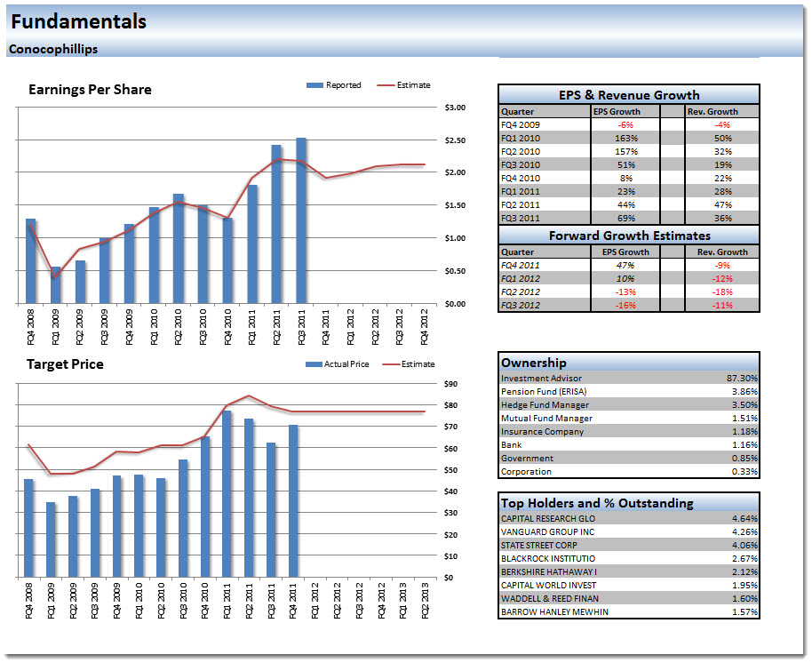Select the EPS & Revenue Growth table header
This screenshot has height=663, width=812.
click(x=629, y=95)
